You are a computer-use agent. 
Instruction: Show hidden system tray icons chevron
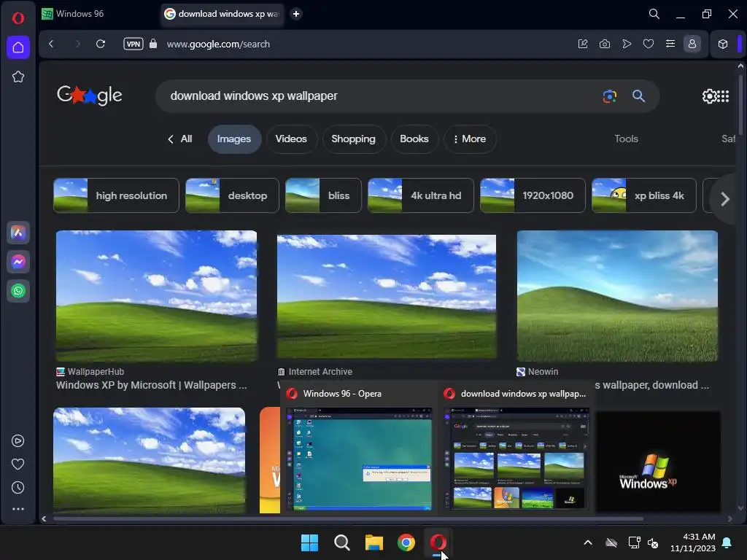coord(588,542)
